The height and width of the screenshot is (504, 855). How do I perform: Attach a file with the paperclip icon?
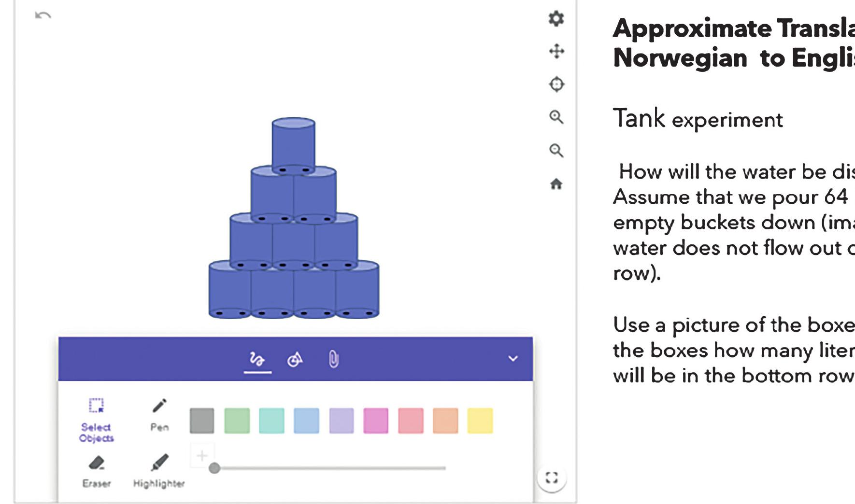tap(334, 359)
